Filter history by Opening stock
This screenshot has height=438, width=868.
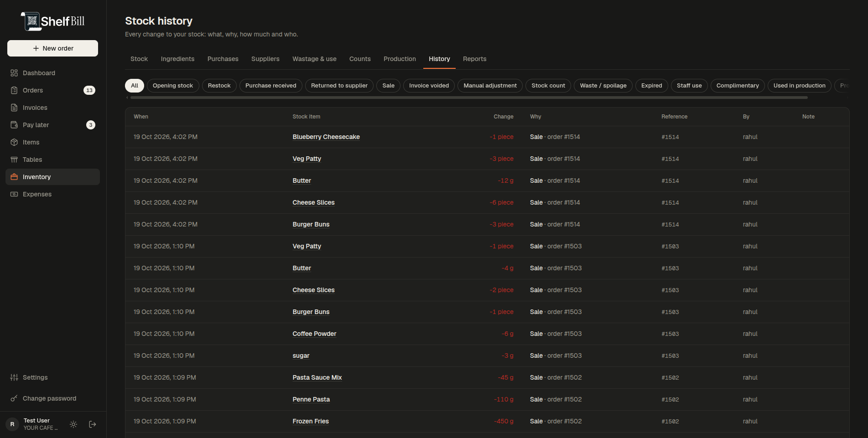click(x=173, y=86)
